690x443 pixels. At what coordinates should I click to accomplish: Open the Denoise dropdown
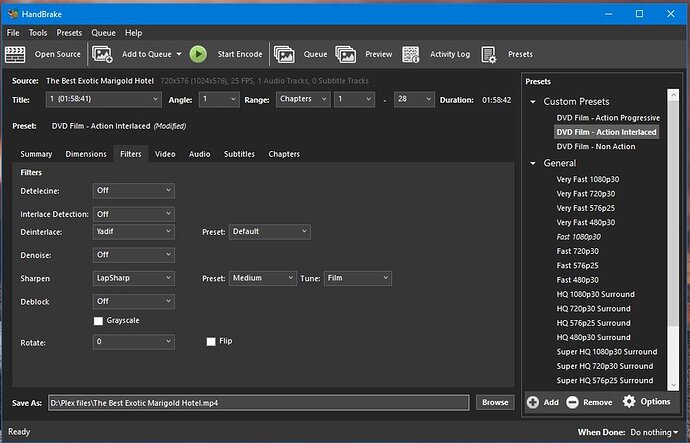134,255
